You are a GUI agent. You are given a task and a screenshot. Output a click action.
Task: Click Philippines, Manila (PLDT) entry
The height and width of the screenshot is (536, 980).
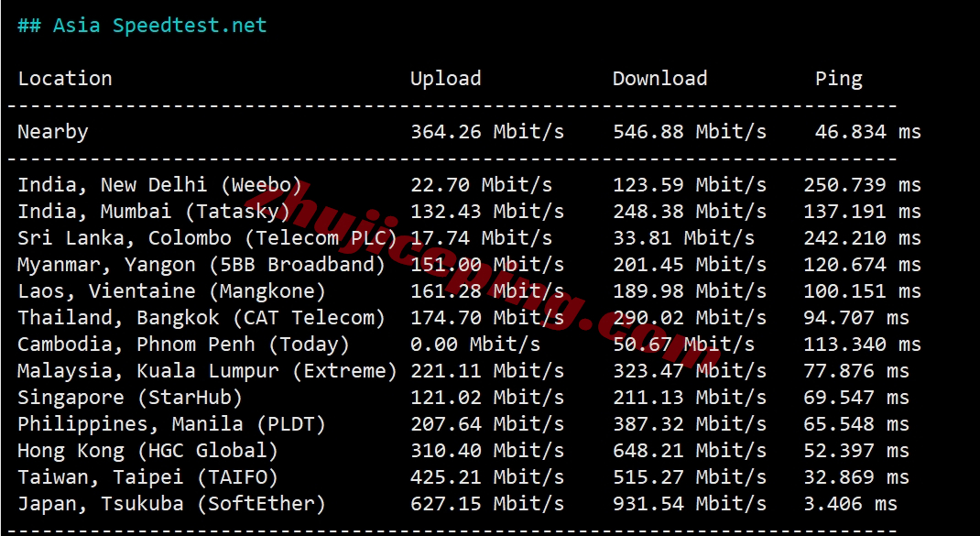pos(172,424)
